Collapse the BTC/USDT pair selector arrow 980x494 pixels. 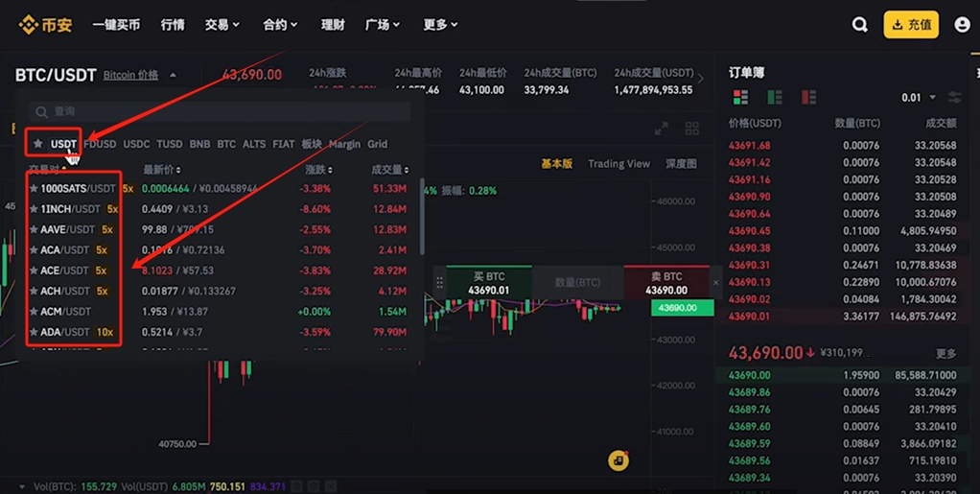[x=174, y=75]
